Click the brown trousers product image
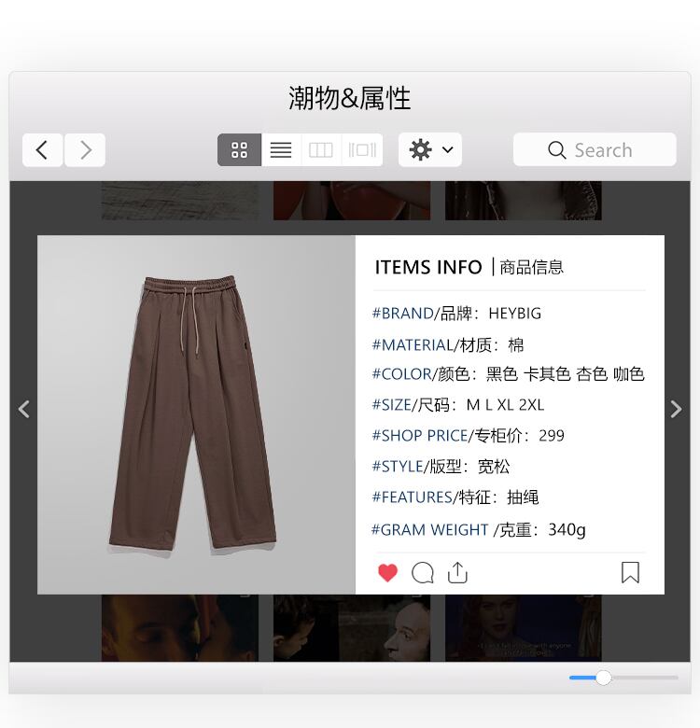This screenshot has width=700, height=728. [192, 414]
